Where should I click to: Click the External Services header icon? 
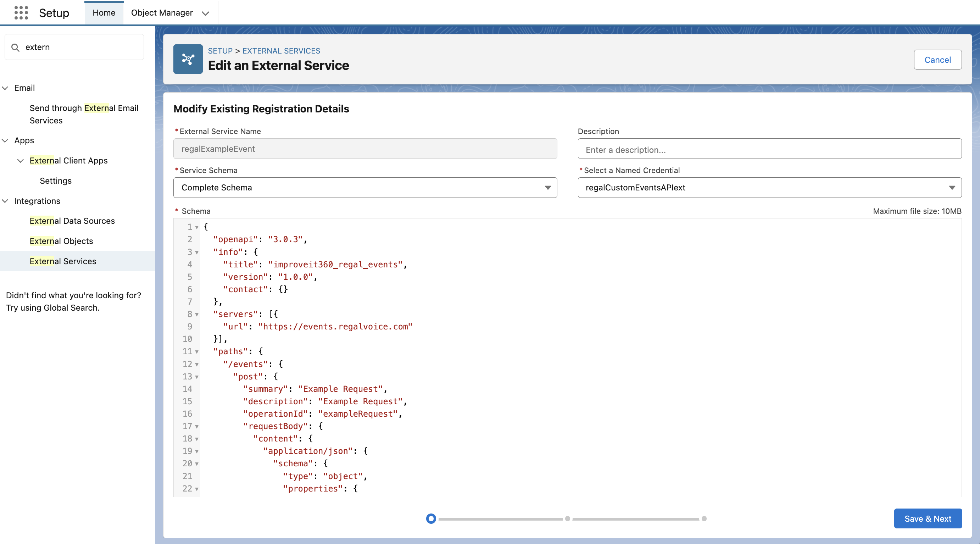(x=188, y=59)
